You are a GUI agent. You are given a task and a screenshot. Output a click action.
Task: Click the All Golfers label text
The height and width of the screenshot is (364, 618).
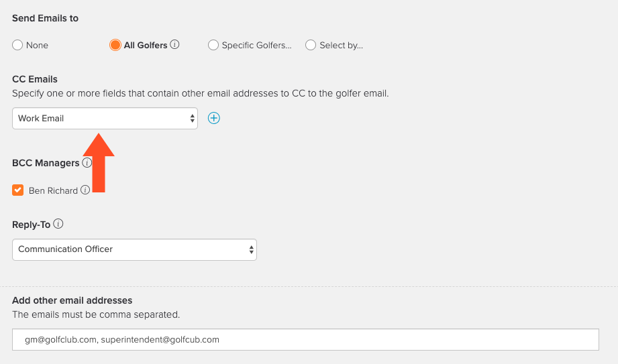click(x=146, y=46)
